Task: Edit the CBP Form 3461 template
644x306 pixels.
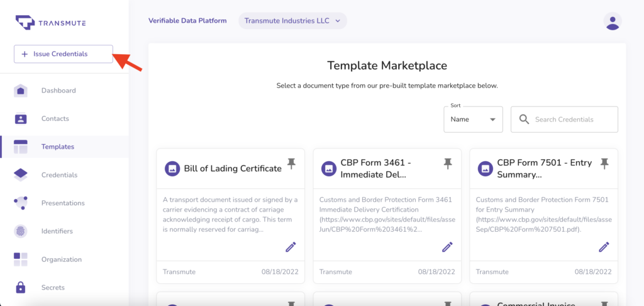Action: [x=447, y=247]
